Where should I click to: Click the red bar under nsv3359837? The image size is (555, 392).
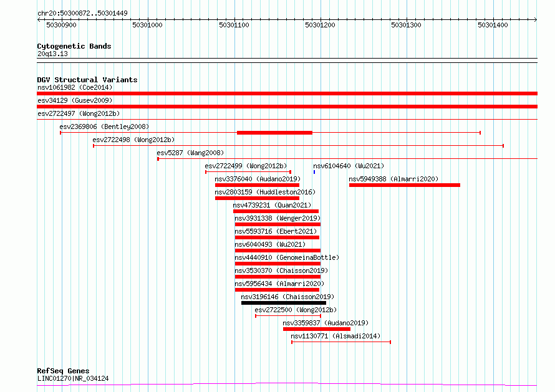[x=317, y=329]
